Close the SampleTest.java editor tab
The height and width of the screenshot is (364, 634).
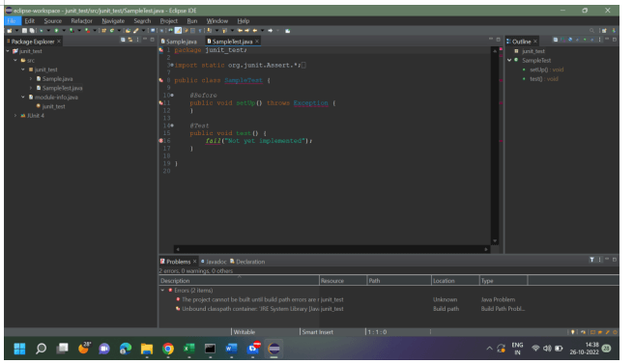(257, 42)
